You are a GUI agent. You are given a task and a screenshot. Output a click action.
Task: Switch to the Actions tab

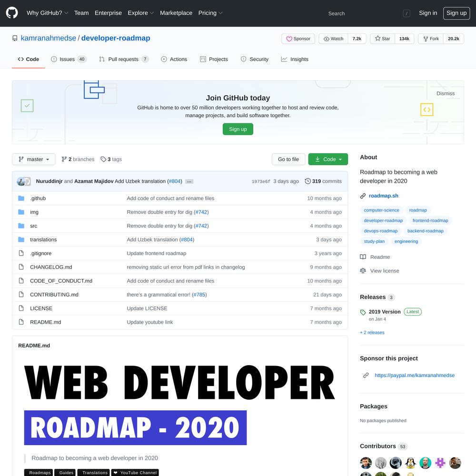[x=174, y=59]
